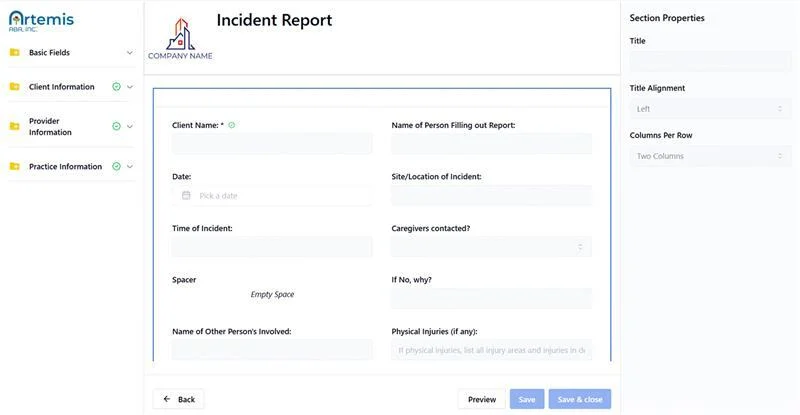This screenshot has height=415, width=800.
Task: Click the Save button
Action: (527, 399)
